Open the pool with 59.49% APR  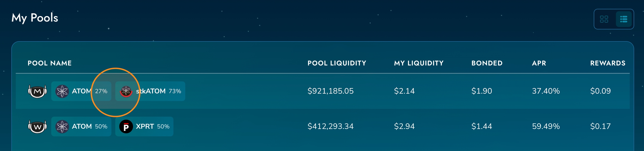tap(546, 126)
